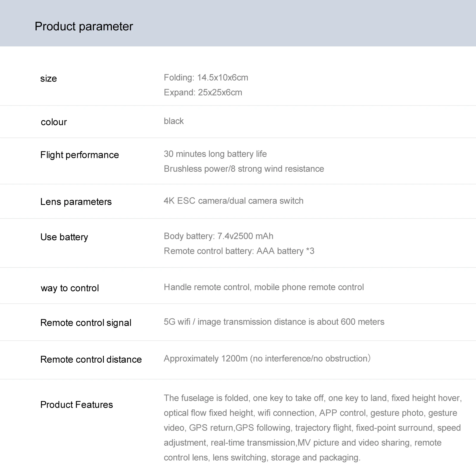Click the Lens parameters label

click(76, 202)
